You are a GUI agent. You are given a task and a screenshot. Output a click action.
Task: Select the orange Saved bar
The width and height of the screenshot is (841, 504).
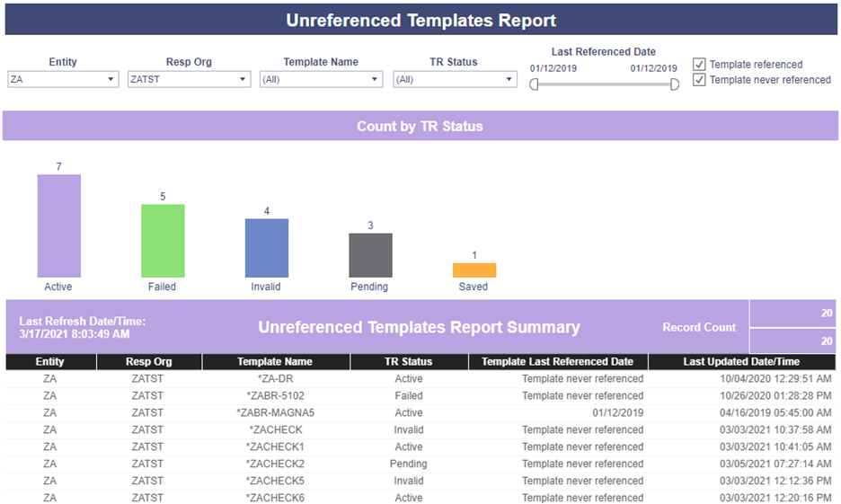click(x=474, y=270)
